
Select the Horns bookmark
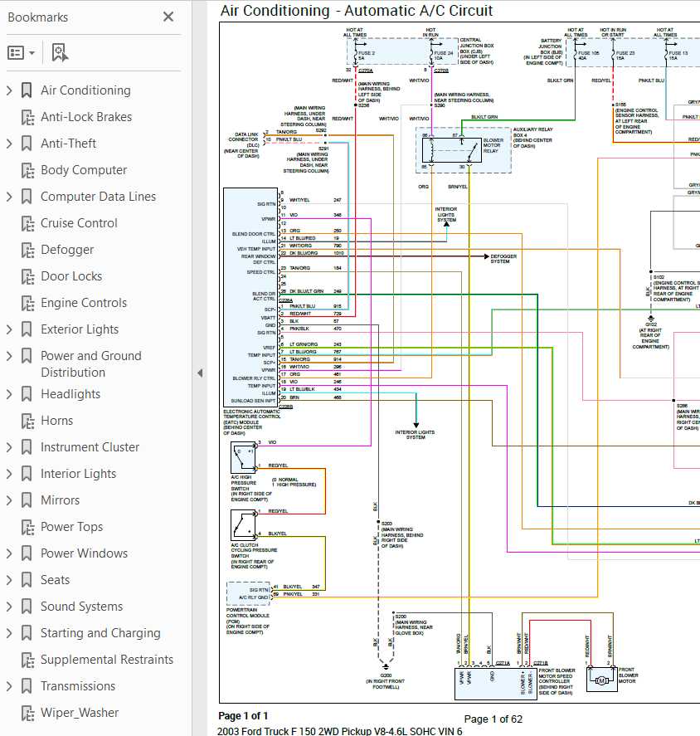click(x=56, y=421)
